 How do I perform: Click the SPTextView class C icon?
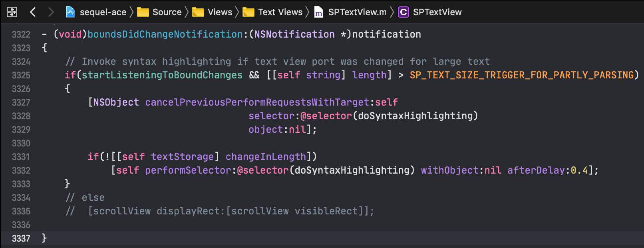pos(403,12)
